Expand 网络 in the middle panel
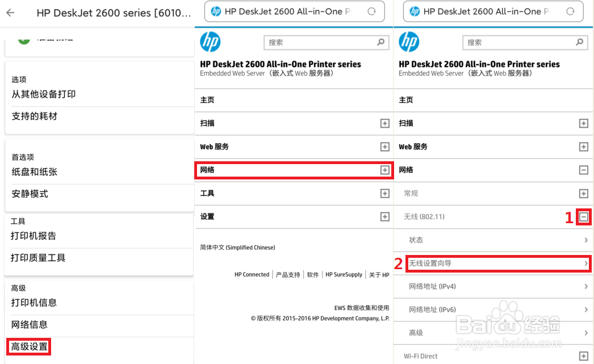The height and width of the screenshot is (364, 594). coord(385,170)
